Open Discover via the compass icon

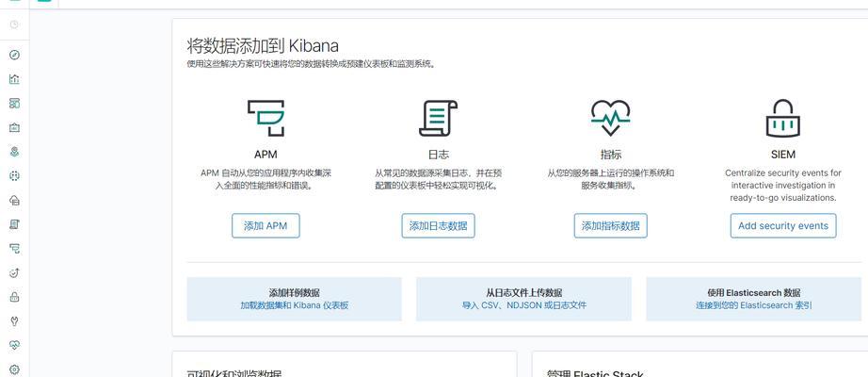point(14,55)
